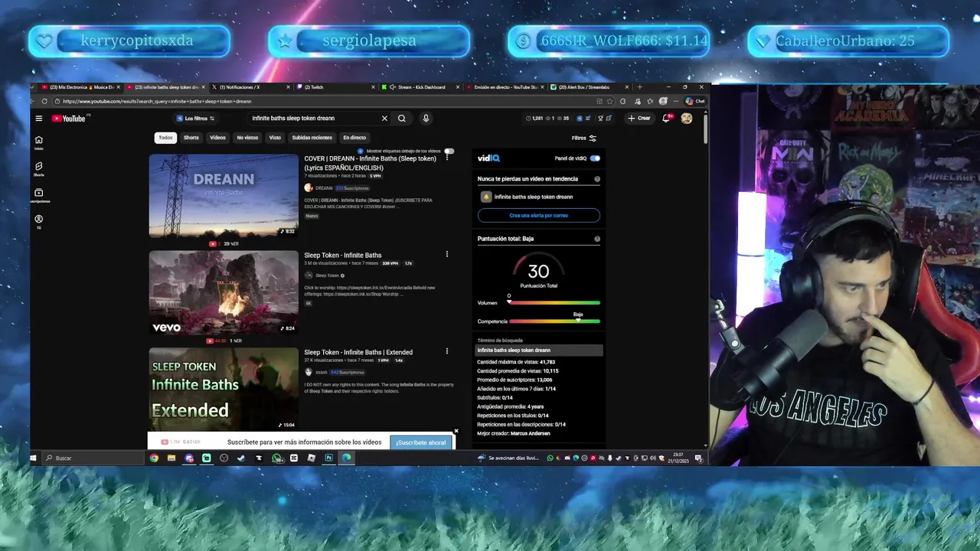Toggle Mostrar etiquetas debajo de los videos
This screenshot has width=980, height=551.
(449, 151)
